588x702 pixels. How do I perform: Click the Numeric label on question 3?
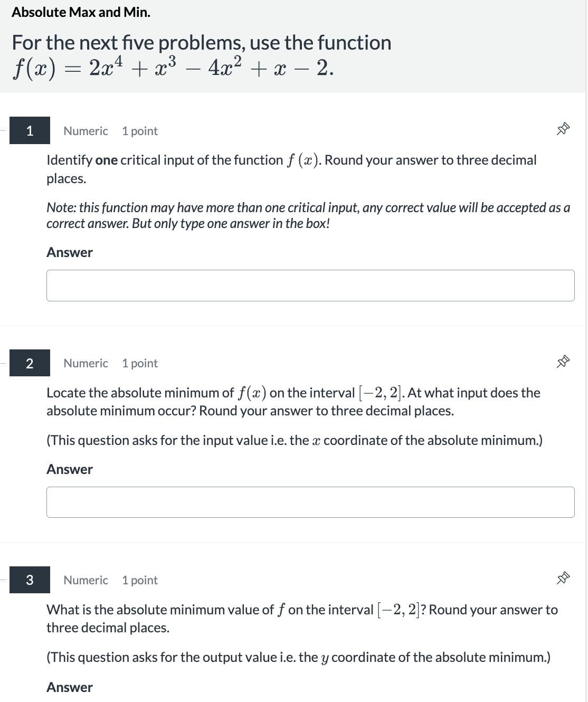85,580
